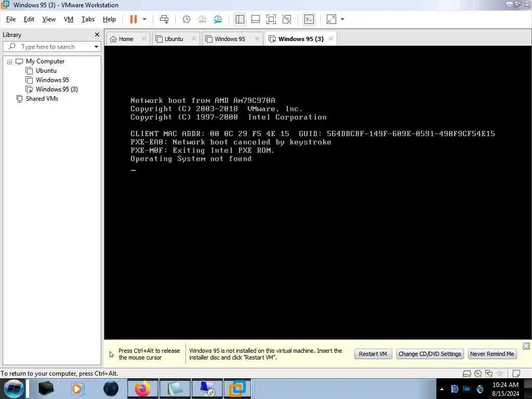
Task: Open the File menu
Action: (x=11, y=19)
